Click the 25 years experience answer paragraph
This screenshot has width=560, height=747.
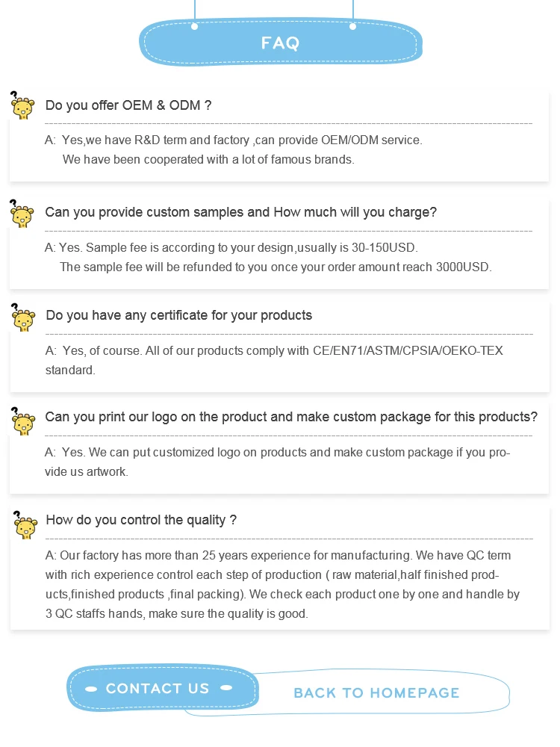282,584
